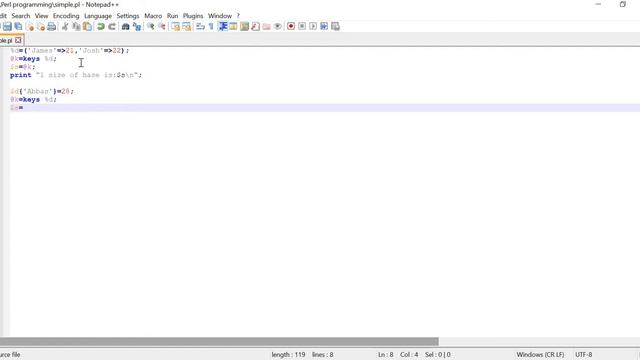Viewport: 640px width, 360px height.
Task: Click the macro Playback icon
Action: pos(313,27)
